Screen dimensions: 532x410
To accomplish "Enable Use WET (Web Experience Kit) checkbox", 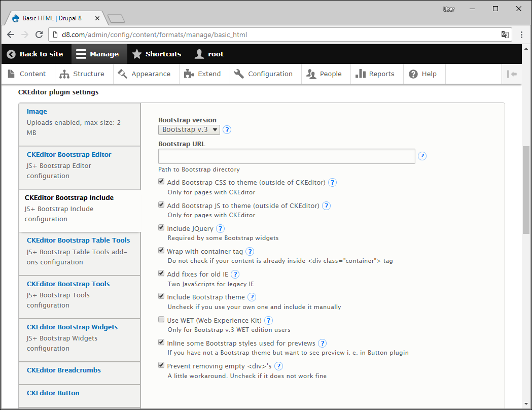I will [161, 320].
